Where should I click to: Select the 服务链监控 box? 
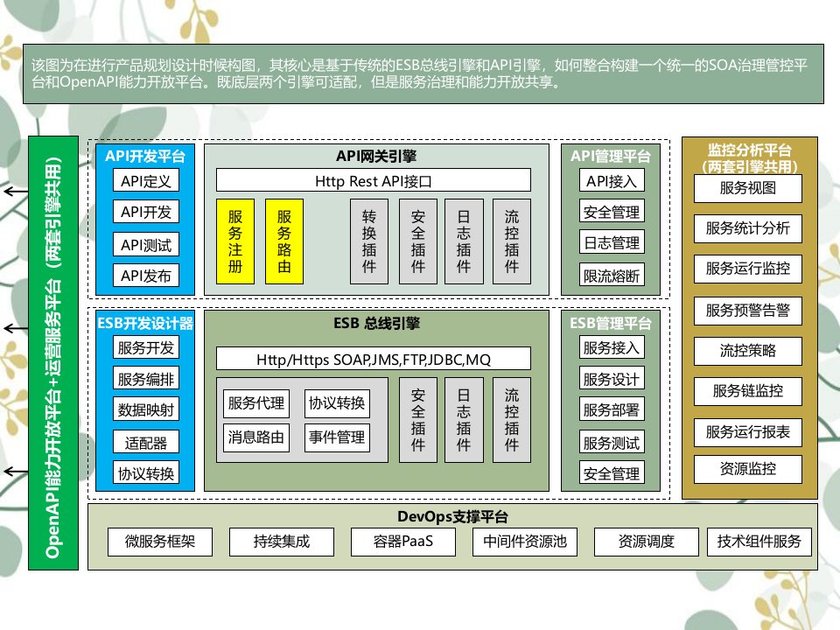coord(748,390)
